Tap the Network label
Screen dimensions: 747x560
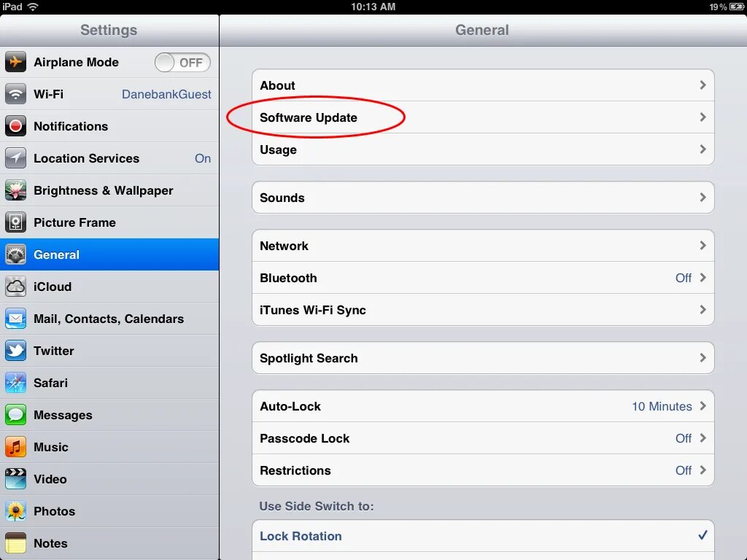click(284, 246)
